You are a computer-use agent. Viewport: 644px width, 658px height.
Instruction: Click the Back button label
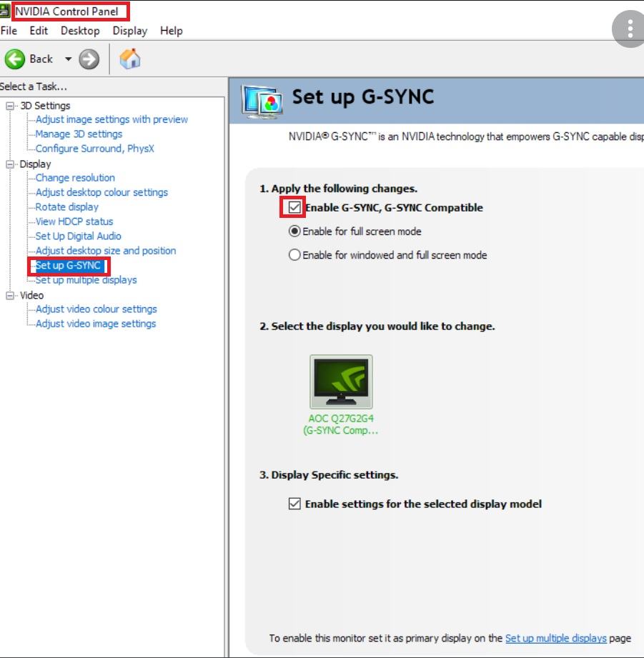coord(41,59)
